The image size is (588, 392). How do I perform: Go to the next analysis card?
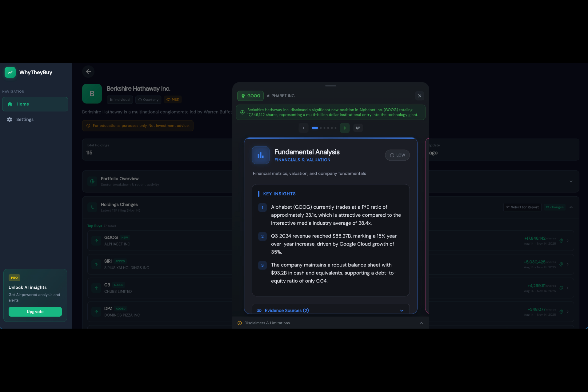345,128
